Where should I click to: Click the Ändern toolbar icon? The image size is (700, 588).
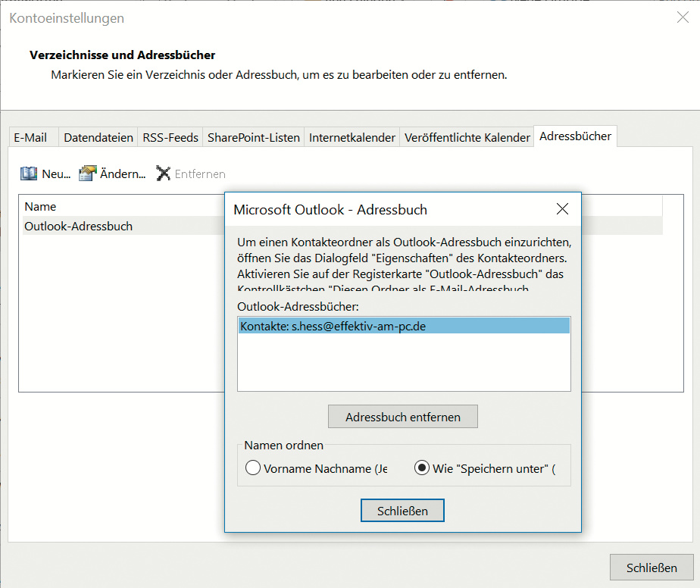88,174
